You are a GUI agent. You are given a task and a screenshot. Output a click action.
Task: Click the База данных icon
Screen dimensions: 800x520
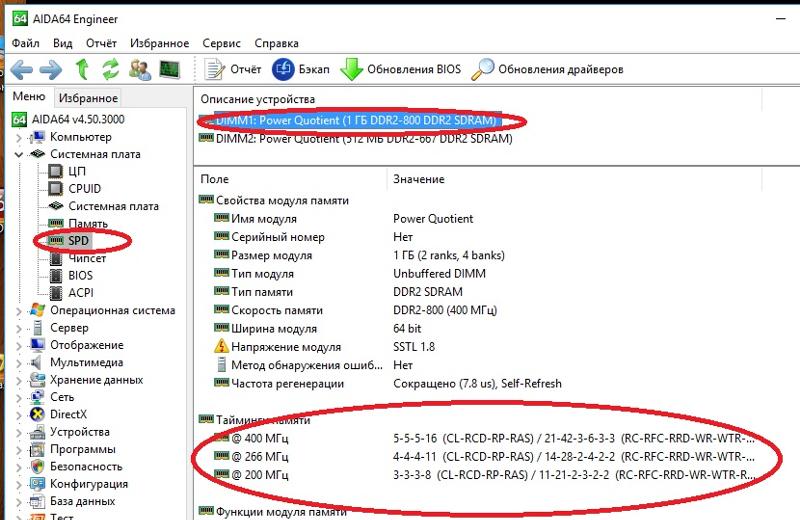pyautogui.click(x=37, y=501)
